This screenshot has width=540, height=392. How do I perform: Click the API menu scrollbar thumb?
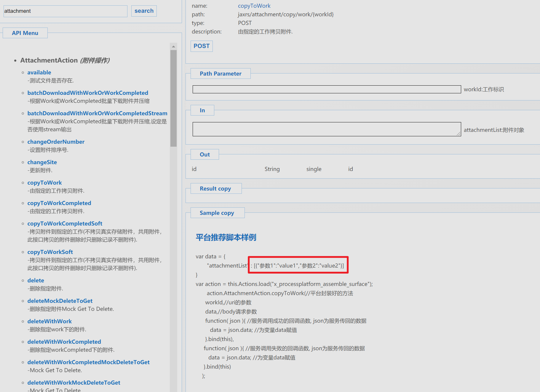[174, 98]
